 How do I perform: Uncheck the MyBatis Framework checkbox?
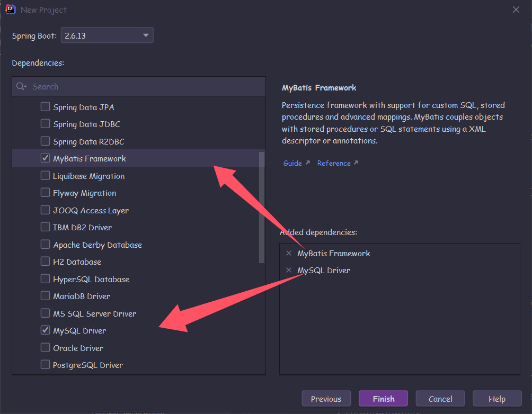point(46,158)
